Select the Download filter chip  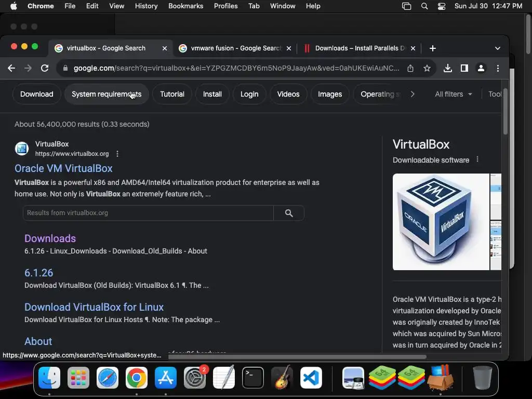pos(37,94)
